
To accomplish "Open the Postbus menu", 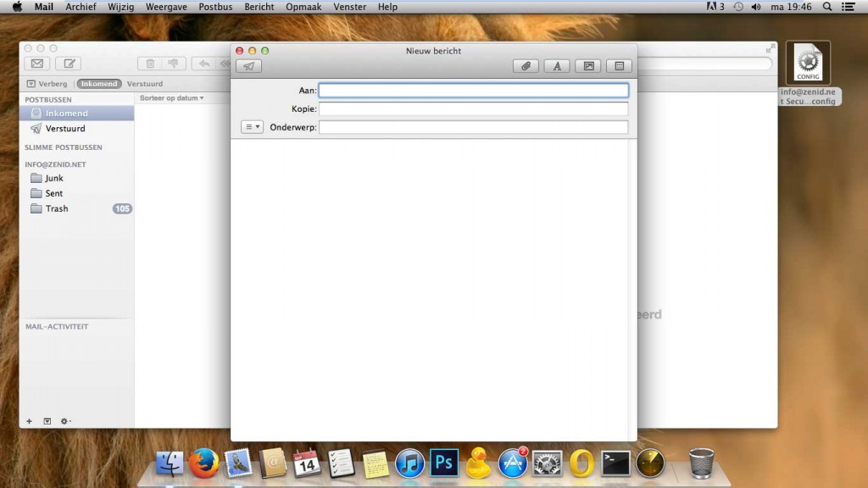I will coord(215,7).
